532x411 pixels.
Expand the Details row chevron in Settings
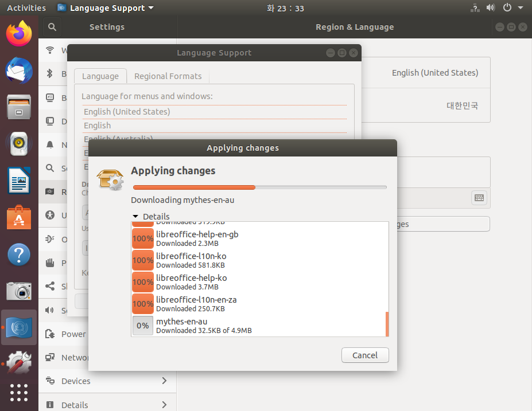coord(165,405)
